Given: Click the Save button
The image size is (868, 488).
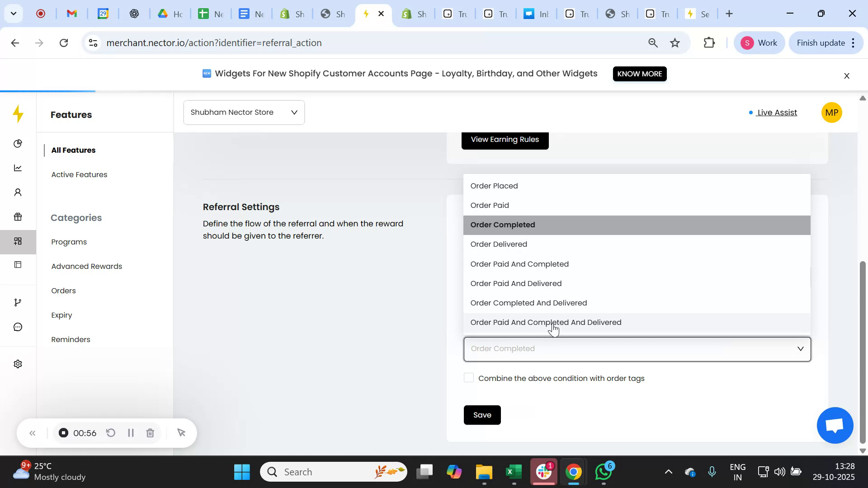Looking at the screenshot, I should pyautogui.click(x=482, y=415).
